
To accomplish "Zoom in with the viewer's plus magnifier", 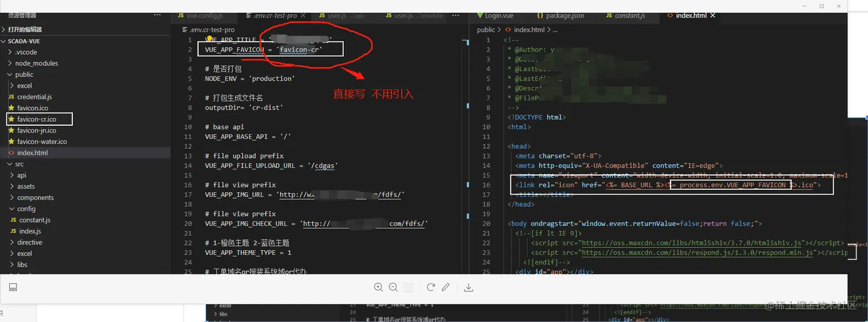I will point(378,287).
